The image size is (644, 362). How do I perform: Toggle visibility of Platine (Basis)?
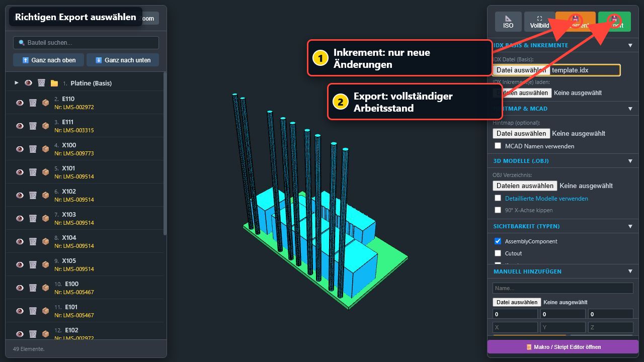[x=28, y=83]
